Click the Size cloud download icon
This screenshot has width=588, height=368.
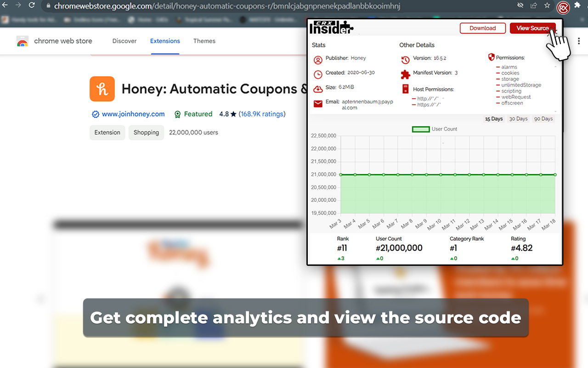click(318, 89)
